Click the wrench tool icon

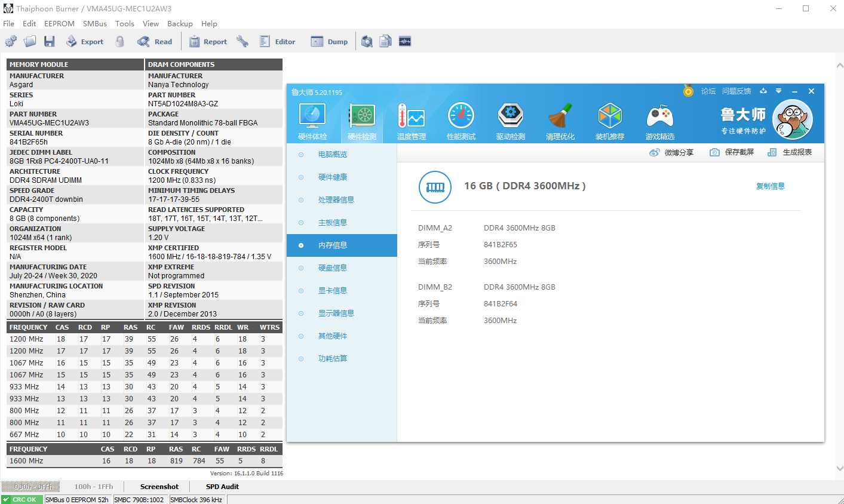tap(242, 41)
